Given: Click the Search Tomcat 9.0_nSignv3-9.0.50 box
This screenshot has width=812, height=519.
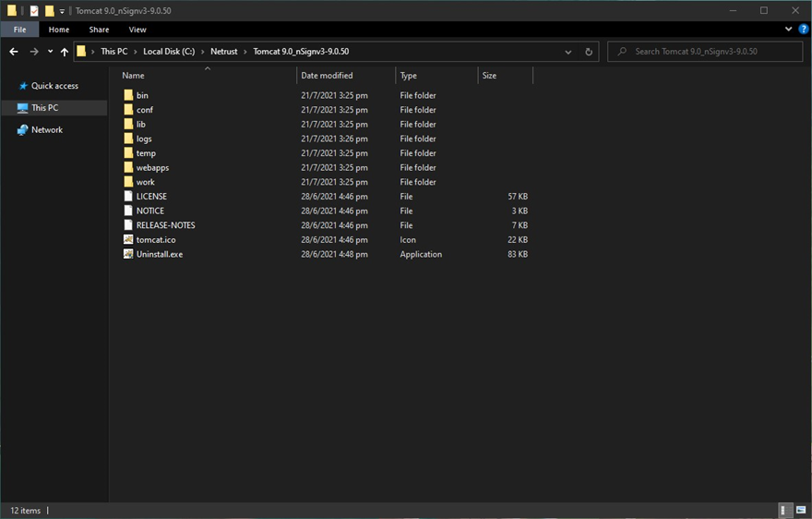Looking at the screenshot, I should (x=705, y=52).
